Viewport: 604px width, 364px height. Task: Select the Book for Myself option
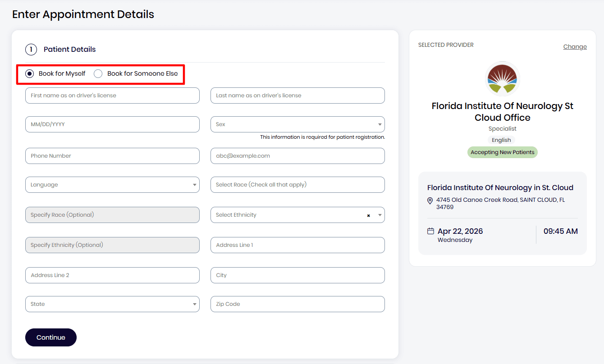29,73
